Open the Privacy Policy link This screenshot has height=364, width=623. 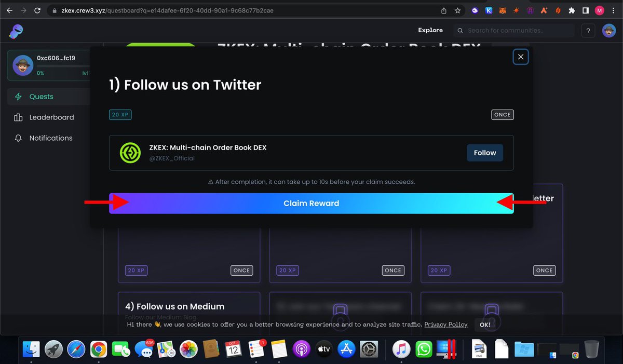click(446, 325)
